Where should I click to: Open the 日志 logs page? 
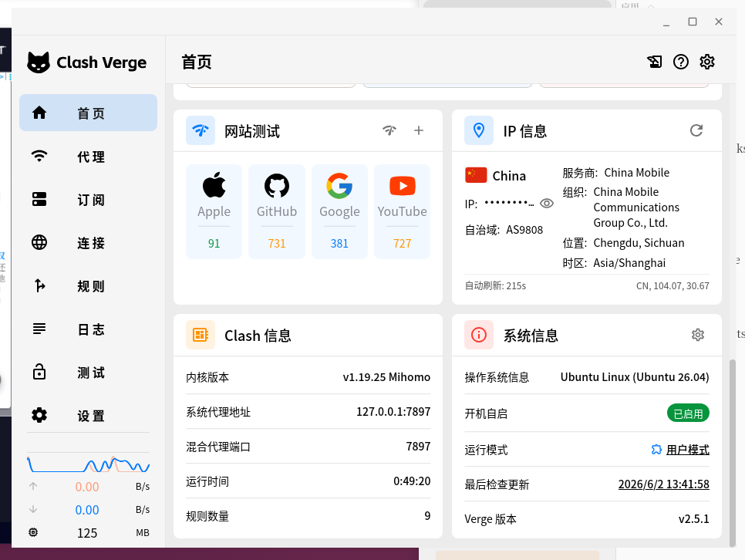pos(88,329)
